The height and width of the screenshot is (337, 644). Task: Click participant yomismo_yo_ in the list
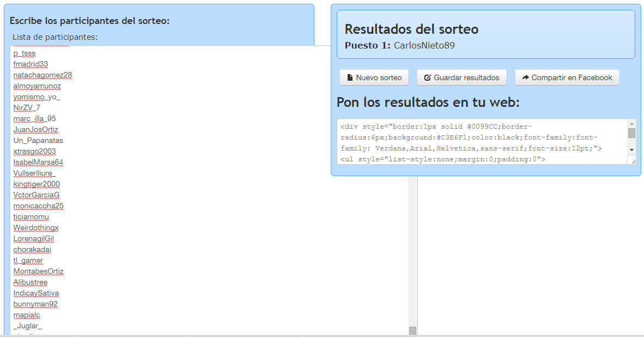pyautogui.click(x=37, y=97)
